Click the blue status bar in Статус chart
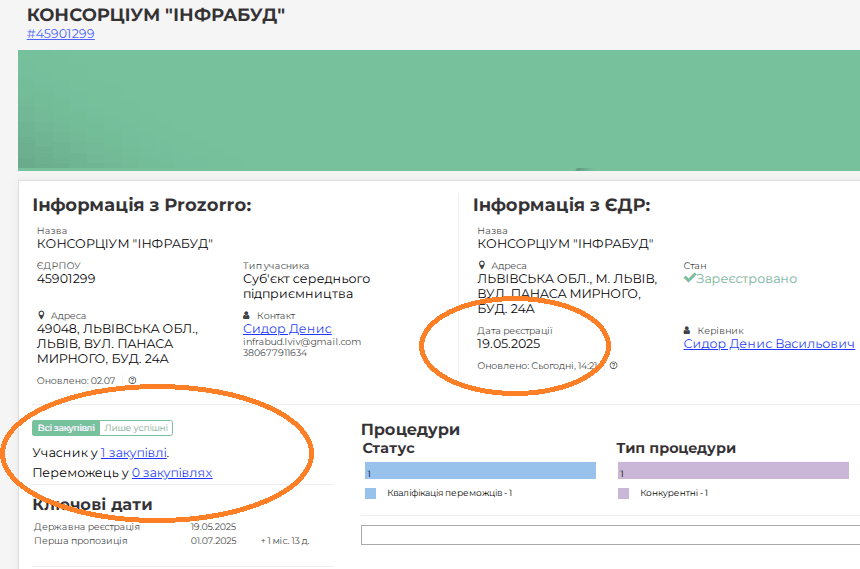This screenshot has height=569, width=860. coord(480,471)
